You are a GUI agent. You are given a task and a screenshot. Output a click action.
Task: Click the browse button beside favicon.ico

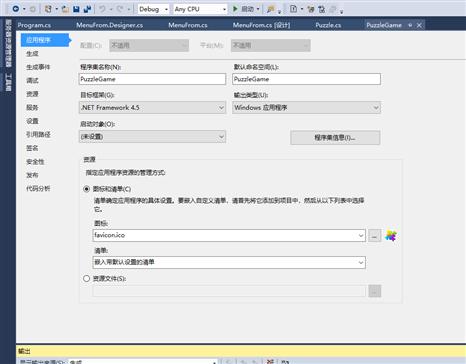pos(375,236)
